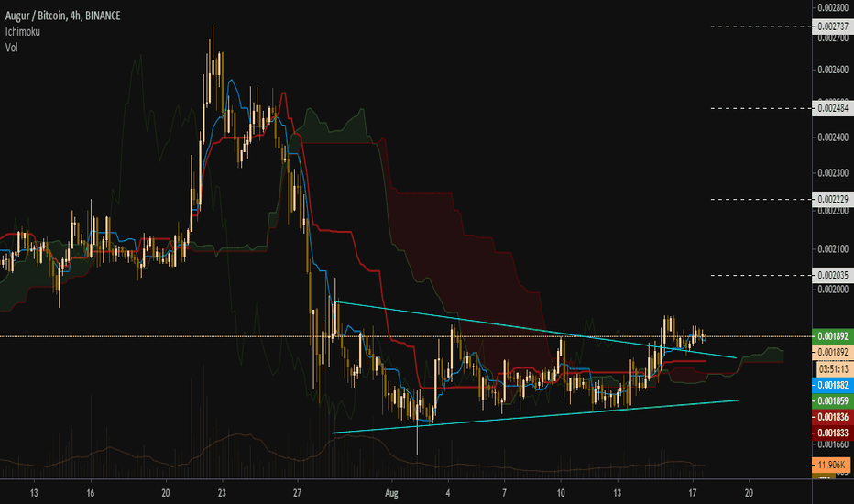
Task: Click the green 0.001859 price tag
Action: (x=832, y=401)
